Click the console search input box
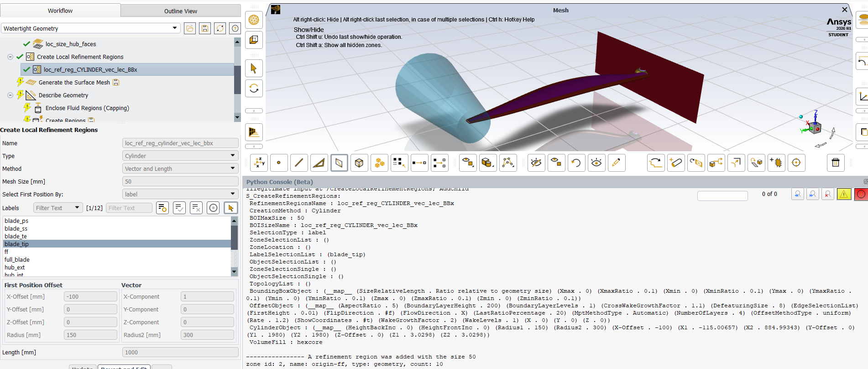This screenshot has width=868, height=369. 722,195
